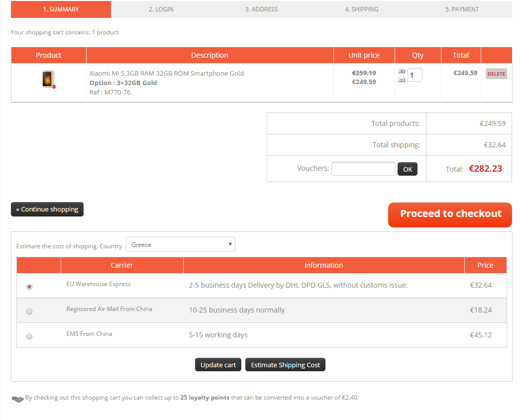The height and width of the screenshot is (420, 522).
Task: Decrease quantity with the minus icon
Action: [x=402, y=80]
